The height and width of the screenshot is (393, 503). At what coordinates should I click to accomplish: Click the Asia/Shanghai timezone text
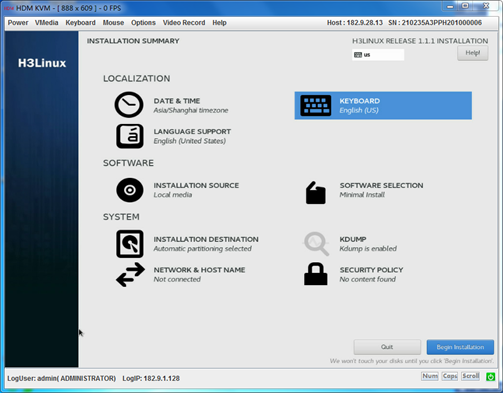tap(191, 110)
